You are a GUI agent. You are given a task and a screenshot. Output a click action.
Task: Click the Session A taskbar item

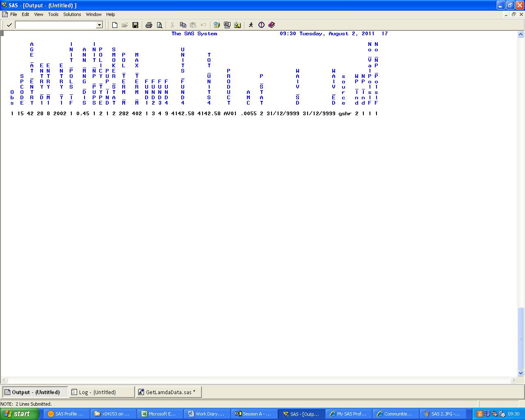point(254,413)
